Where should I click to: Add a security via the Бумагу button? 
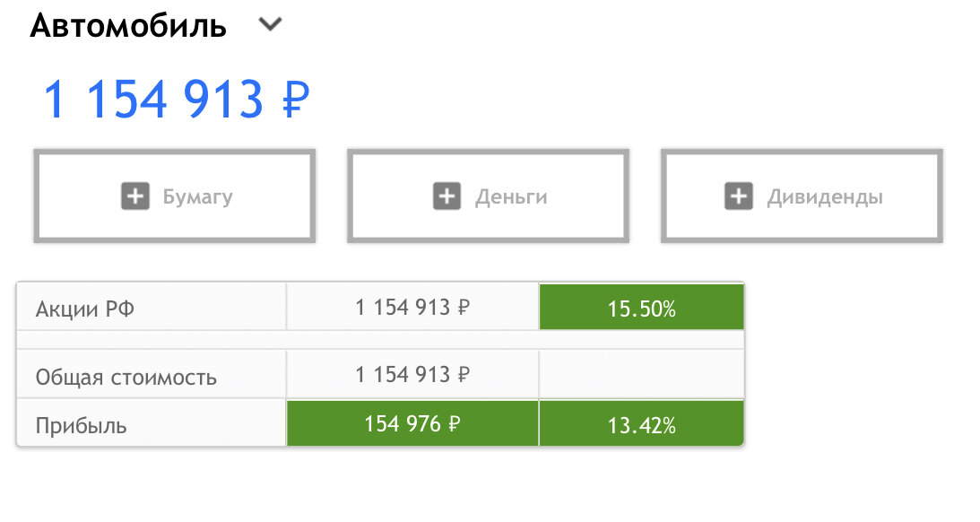(174, 196)
